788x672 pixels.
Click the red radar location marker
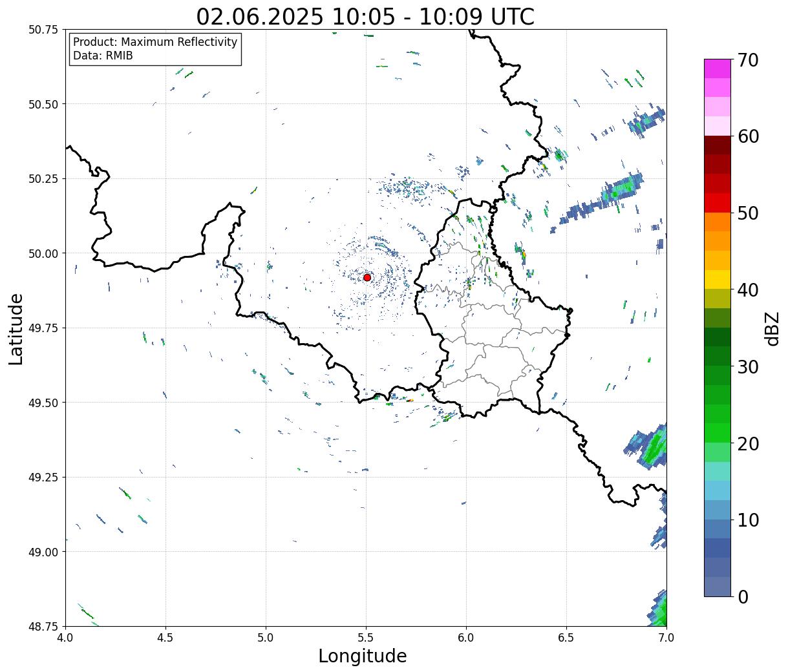tap(367, 277)
